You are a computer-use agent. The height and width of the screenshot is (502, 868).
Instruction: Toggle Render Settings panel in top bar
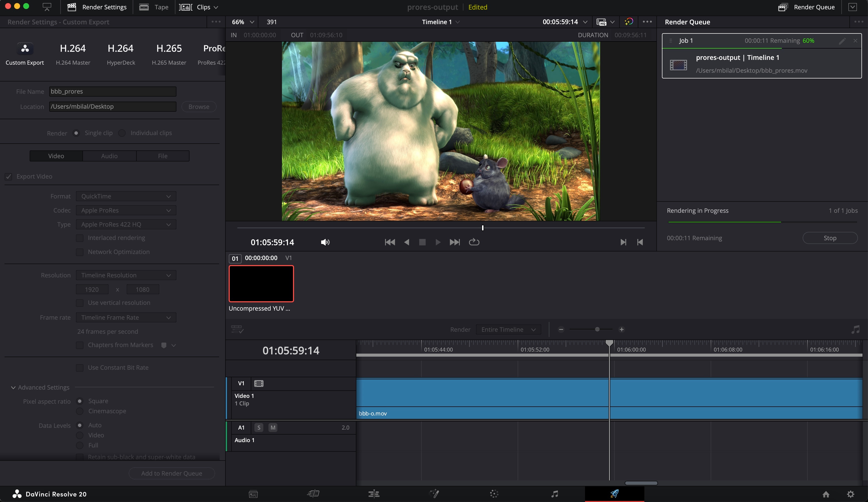coord(97,7)
